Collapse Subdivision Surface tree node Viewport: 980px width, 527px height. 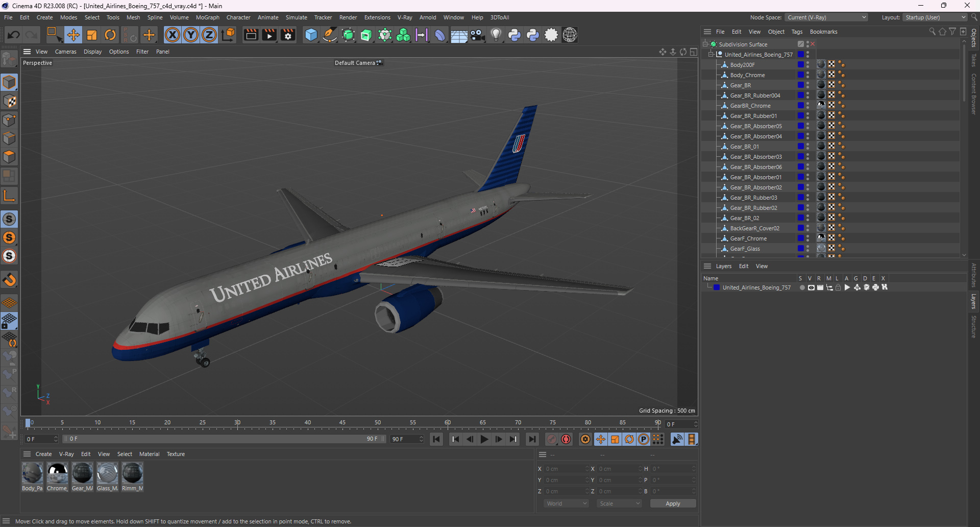[x=705, y=44]
